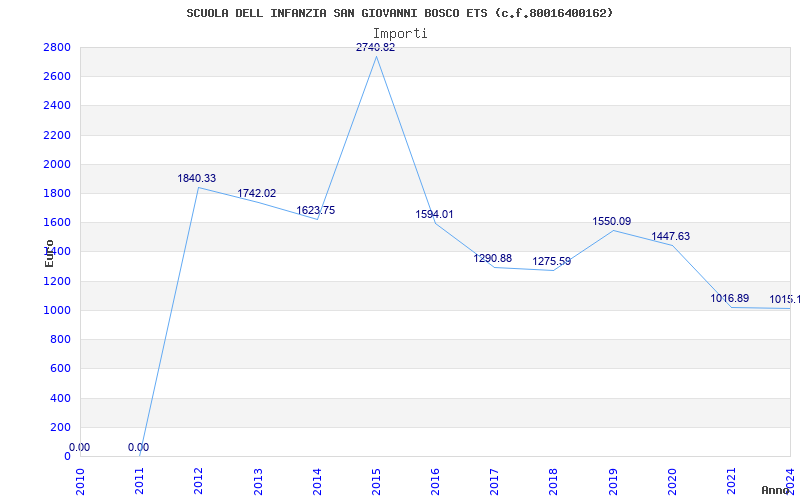Select the 2010 x-axis year label
800x500 pixels.
(x=80, y=482)
